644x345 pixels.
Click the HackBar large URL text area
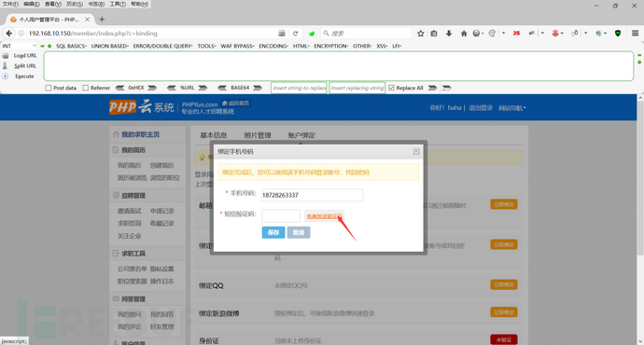339,65
